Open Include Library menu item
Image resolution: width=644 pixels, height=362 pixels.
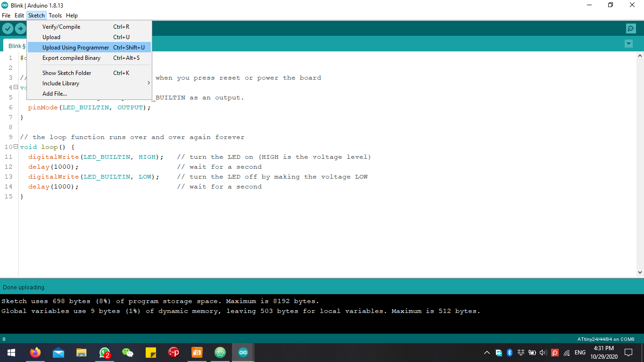click(x=90, y=83)
